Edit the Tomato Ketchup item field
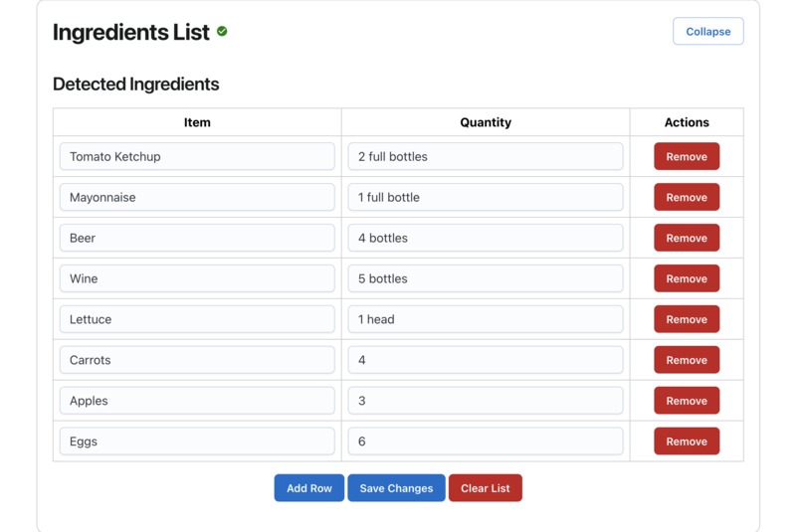The image size is (802, 532). coord(197,156)
